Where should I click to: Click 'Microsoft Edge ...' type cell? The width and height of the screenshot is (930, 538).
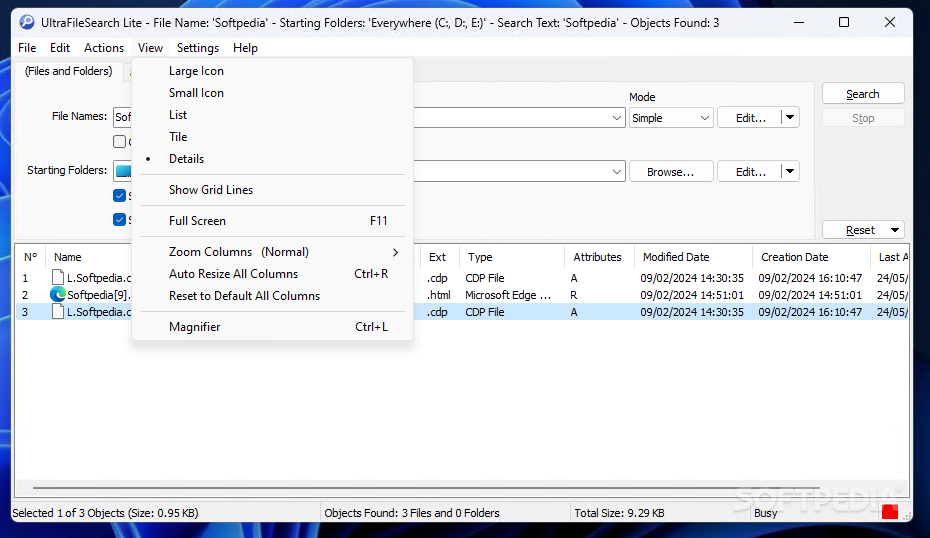508,295
